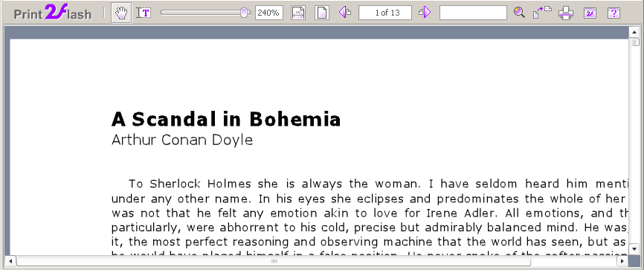The image size is (644, 270).
Task: Click the words 'To Sherlock Holmes'
Action: [x=190, y=183]
